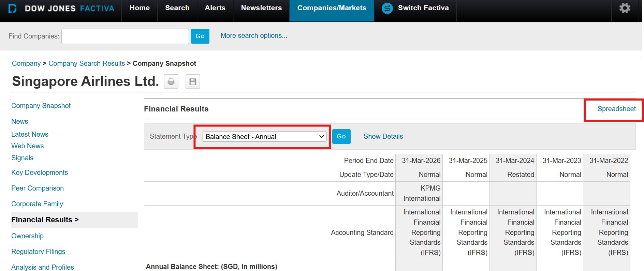This screenshot has width=644, height=271.
Task: Click Go next to Find Companies
Action: tap(200, 36)
